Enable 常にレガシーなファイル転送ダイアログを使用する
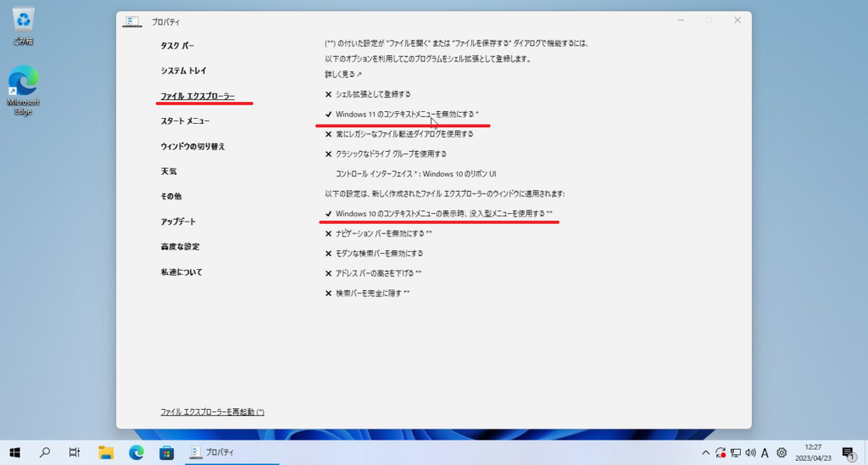This screenshot has height=465, width=868. tap(398, 134)
